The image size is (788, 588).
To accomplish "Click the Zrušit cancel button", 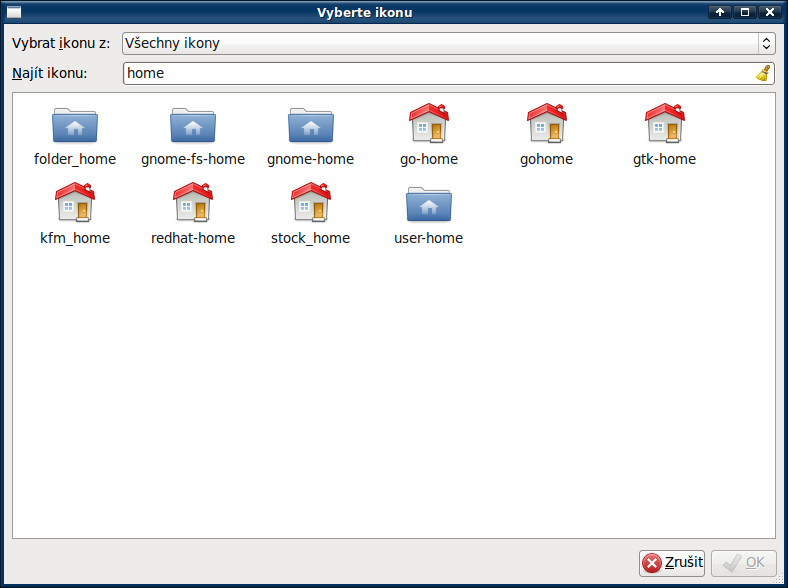I will 672,563.
